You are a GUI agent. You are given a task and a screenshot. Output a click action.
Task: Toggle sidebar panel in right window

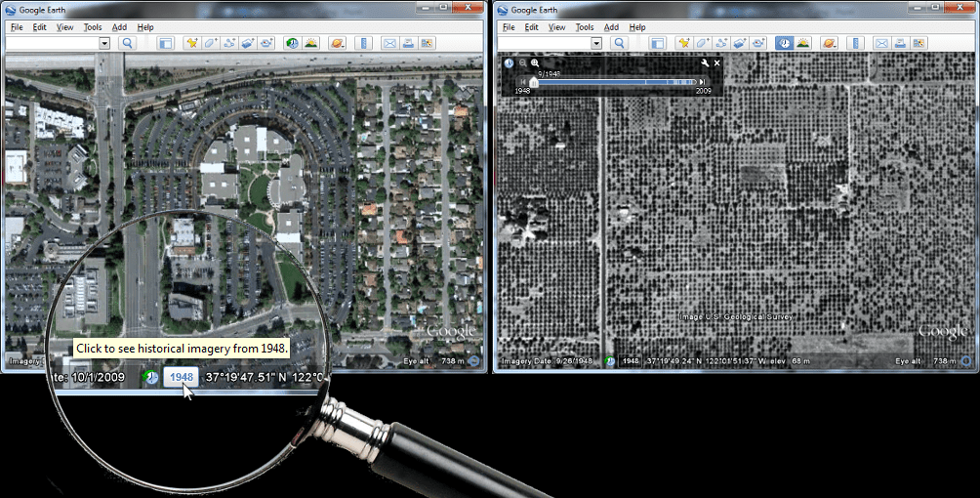tap(658, 43)
